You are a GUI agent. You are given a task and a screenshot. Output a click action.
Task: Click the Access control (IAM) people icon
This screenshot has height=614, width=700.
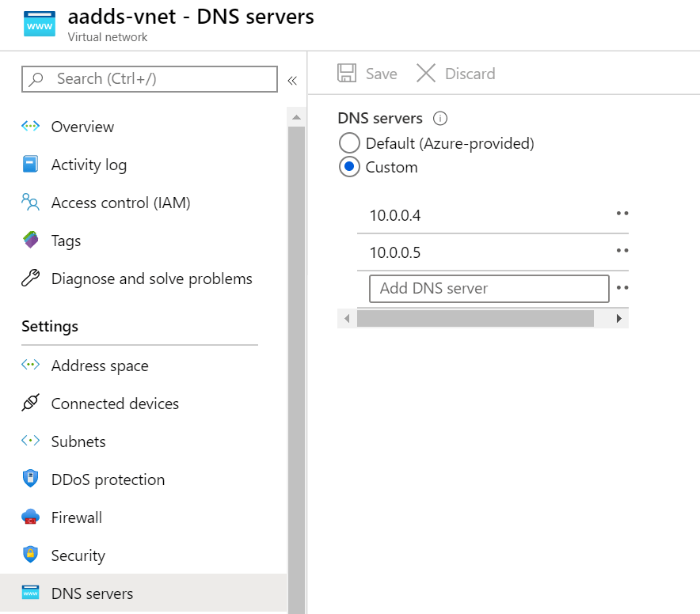click(30, 203)
